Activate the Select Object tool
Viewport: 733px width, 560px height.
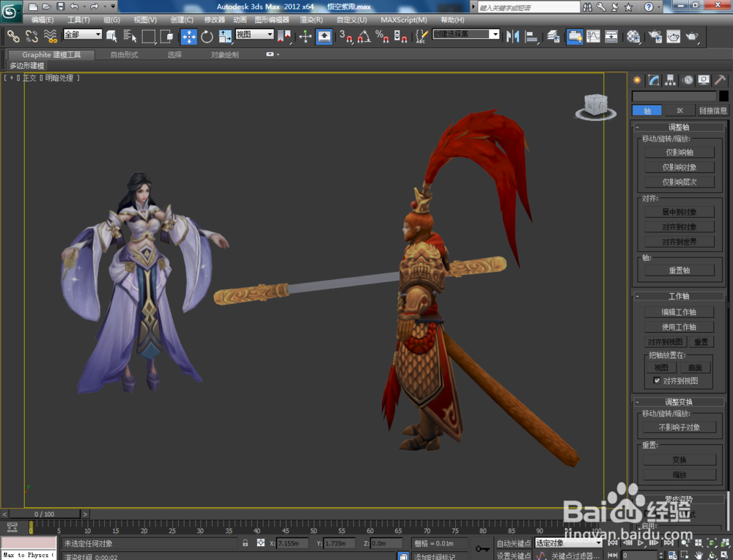coord(111,36)
